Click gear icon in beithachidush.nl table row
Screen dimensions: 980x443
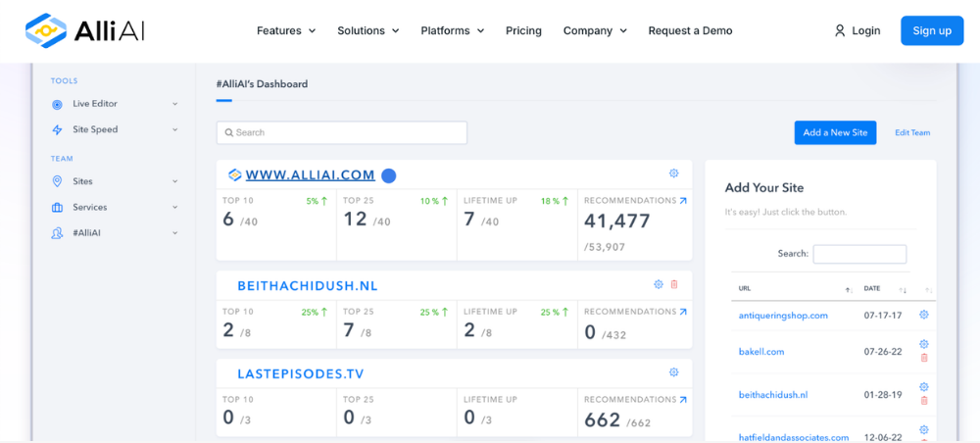pyautogui.click(x=924, y=387)
